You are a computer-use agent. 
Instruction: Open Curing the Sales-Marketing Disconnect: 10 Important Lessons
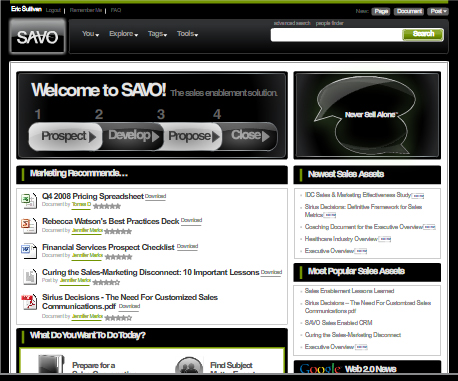(151, 272)
